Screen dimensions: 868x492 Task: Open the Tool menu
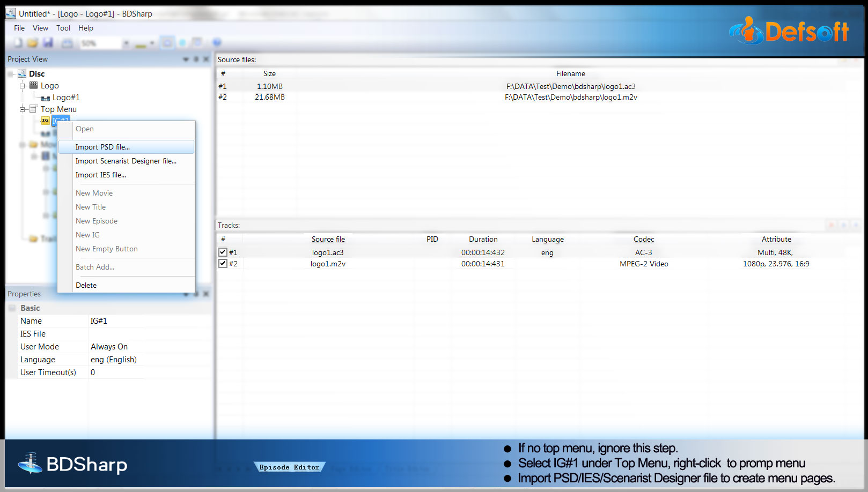click(63, 28)
